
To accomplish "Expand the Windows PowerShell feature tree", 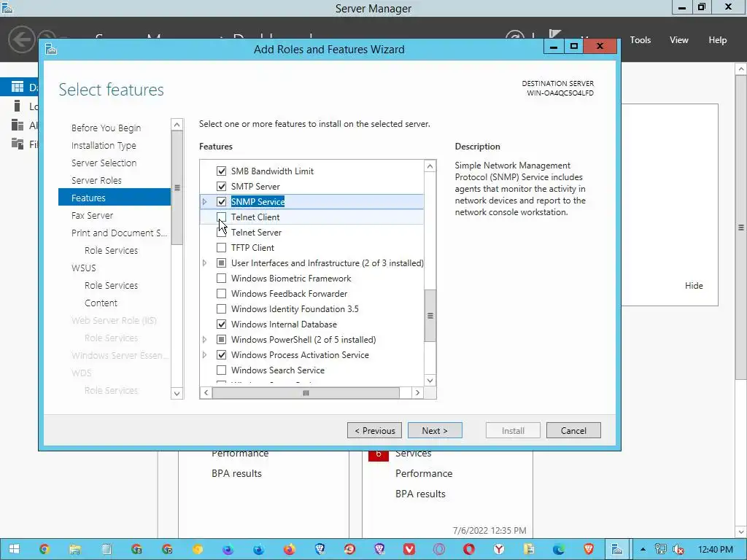I will (205, 340).
